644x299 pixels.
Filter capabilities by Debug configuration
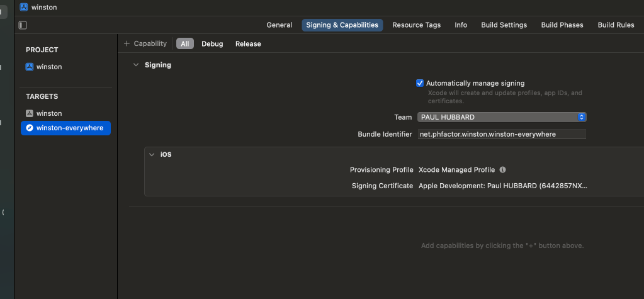point(212,44)
